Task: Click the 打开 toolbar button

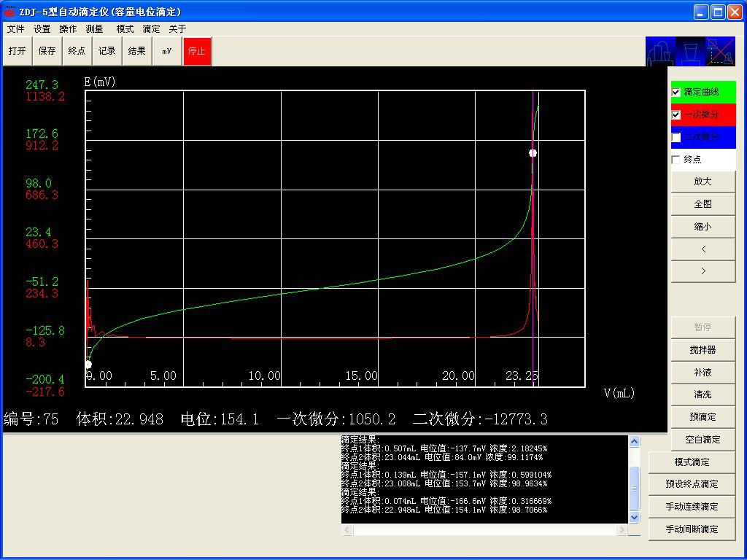Action: [17, 51]
